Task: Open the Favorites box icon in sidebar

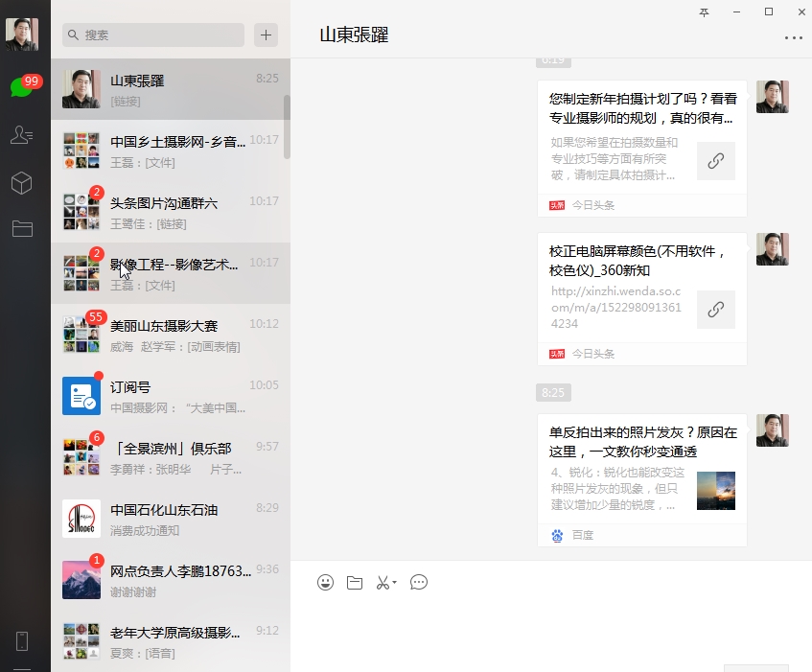Action: [23, 181]
